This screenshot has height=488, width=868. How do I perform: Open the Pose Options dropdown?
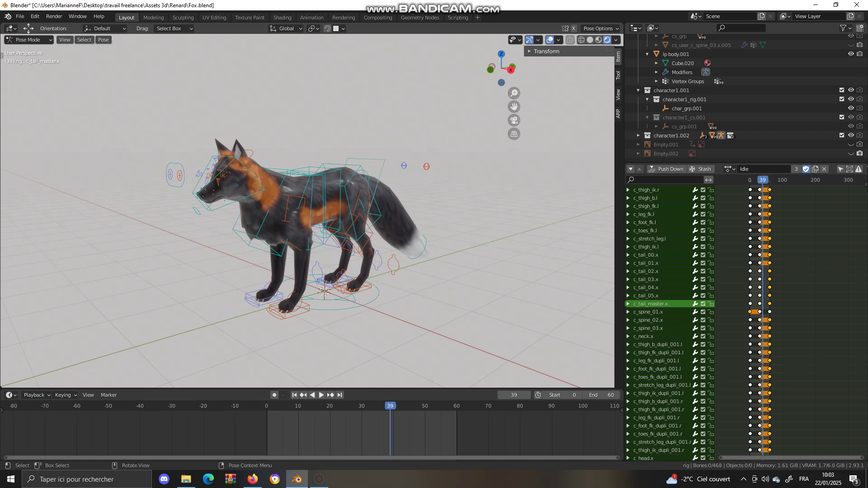click(601, 28)
